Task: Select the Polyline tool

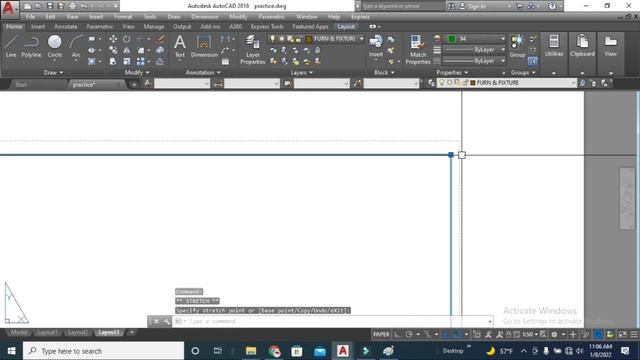Action: (31, 46)
